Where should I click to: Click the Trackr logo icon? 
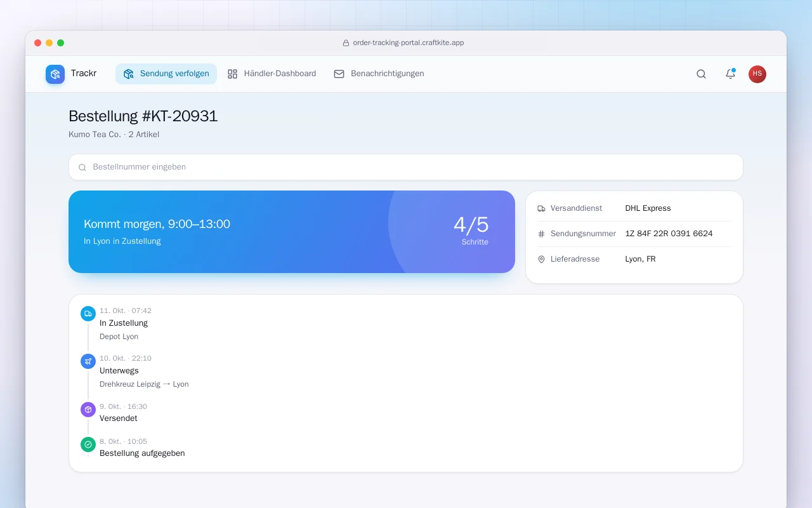click(55, 74)
